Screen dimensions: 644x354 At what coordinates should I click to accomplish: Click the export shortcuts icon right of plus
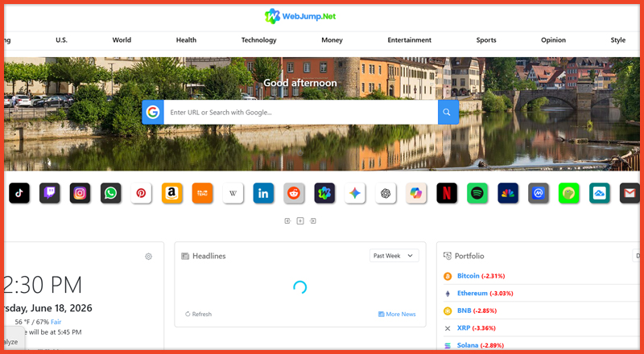(x=313, y=221)
